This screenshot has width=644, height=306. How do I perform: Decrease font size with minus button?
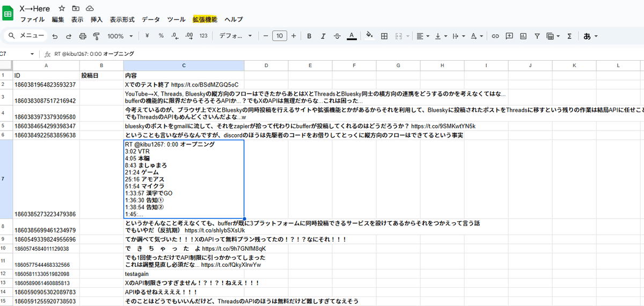point(266,36)
